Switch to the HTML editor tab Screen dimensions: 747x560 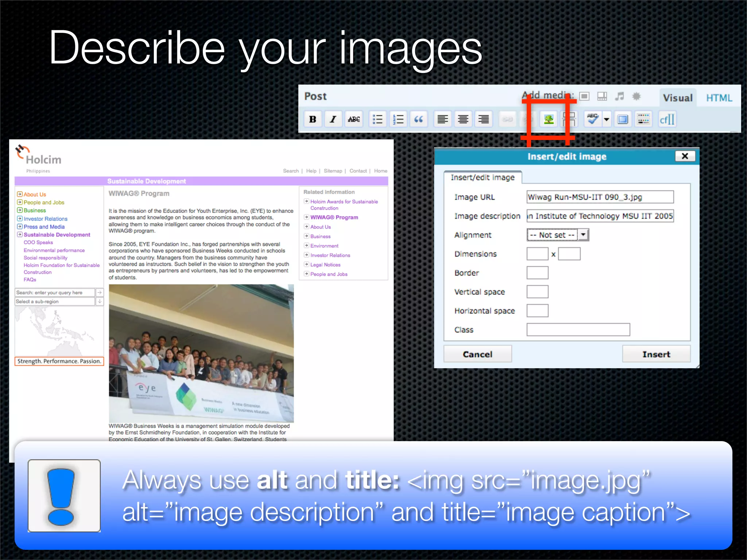719,98
